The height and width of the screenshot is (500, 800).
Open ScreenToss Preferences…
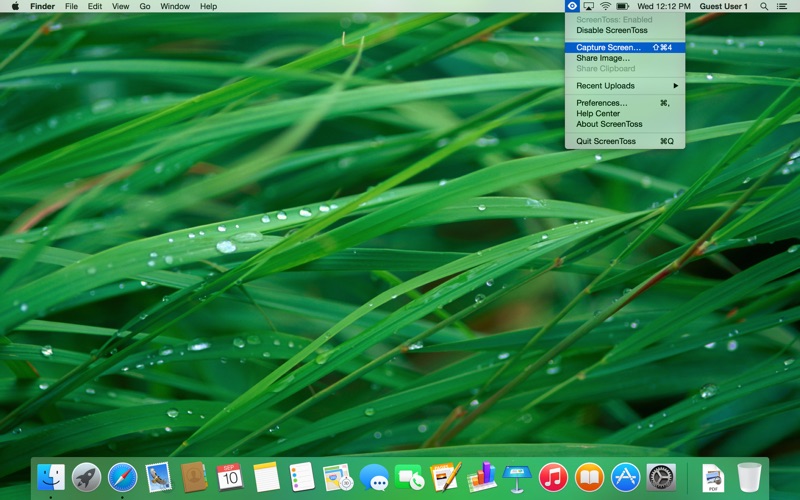602,103
